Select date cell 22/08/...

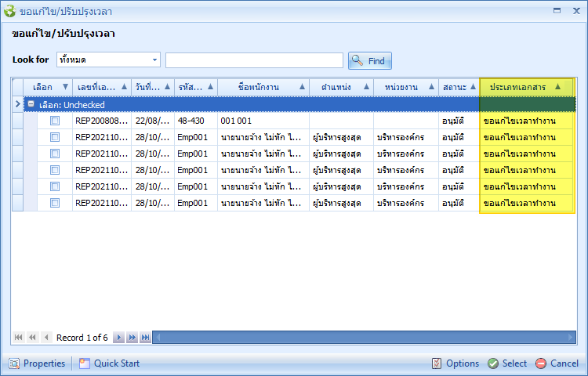[x=153, y=121]
